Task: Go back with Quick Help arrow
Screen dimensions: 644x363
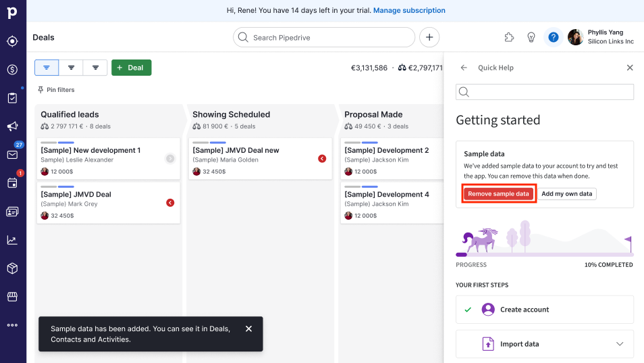Action: (464, 68)
